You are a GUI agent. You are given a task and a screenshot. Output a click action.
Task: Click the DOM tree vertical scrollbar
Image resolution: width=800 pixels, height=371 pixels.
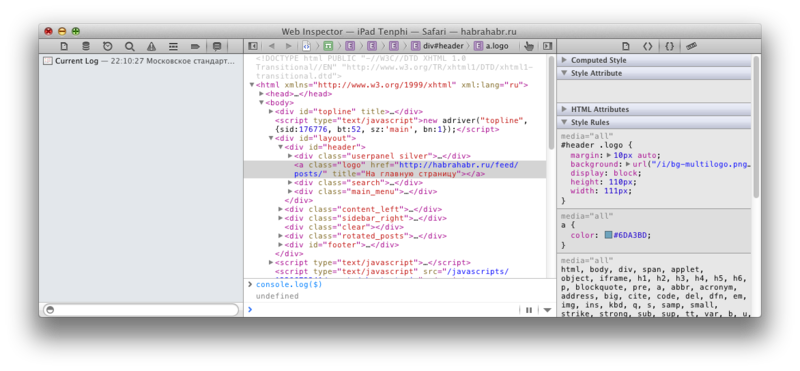pyautogui.click(x=551, y=102)
